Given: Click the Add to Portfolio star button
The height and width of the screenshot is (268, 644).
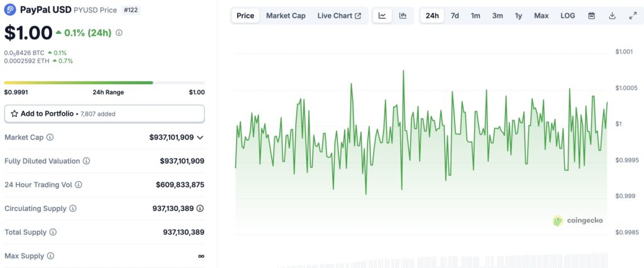Looking at the screenshot, I should 104,114.
